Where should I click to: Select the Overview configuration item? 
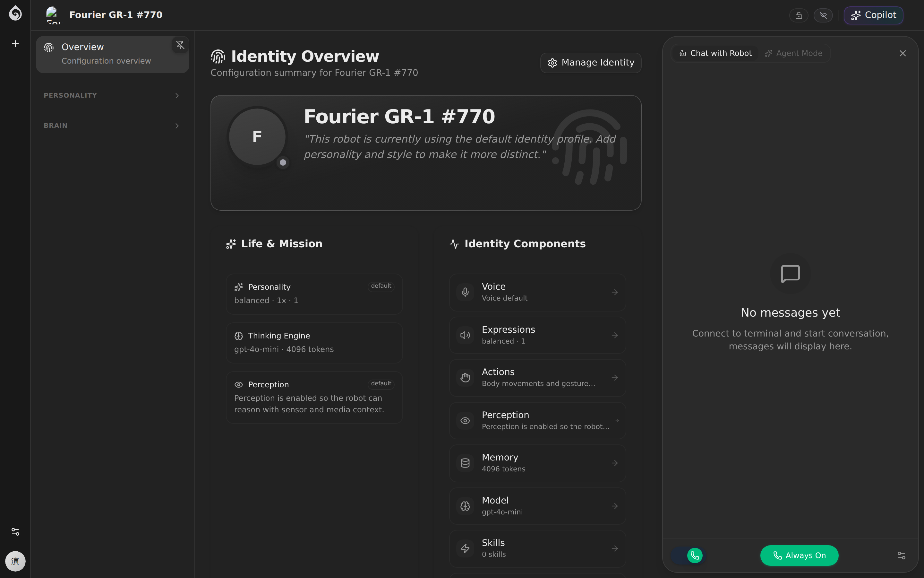click(x=112, y=54)
